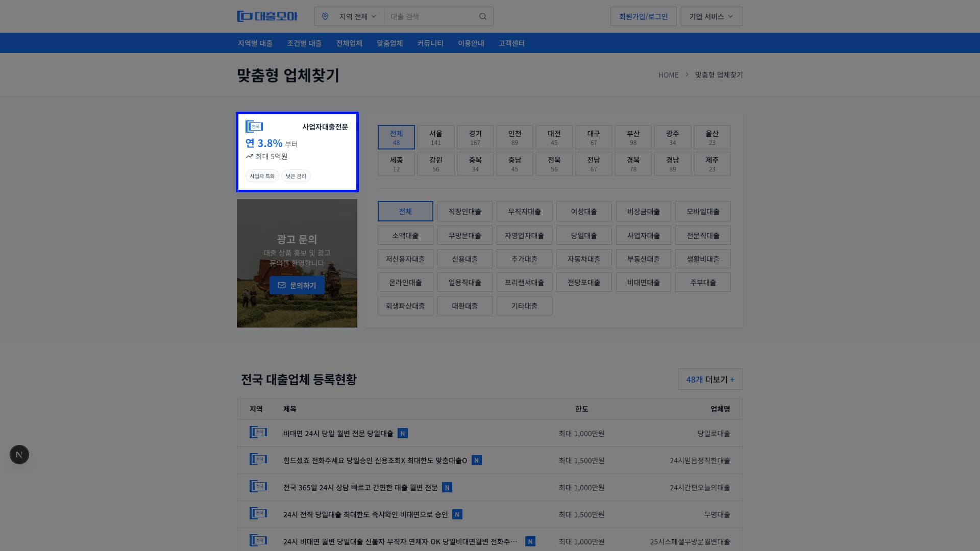Click the HOME breadcrumb link
980x551 pixels.
click(668, 74)
